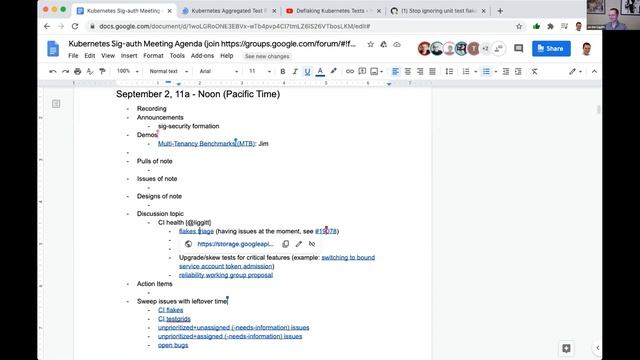Click the Undo icon in toolbar
The image size is (640, 360).
pos(53,71)
